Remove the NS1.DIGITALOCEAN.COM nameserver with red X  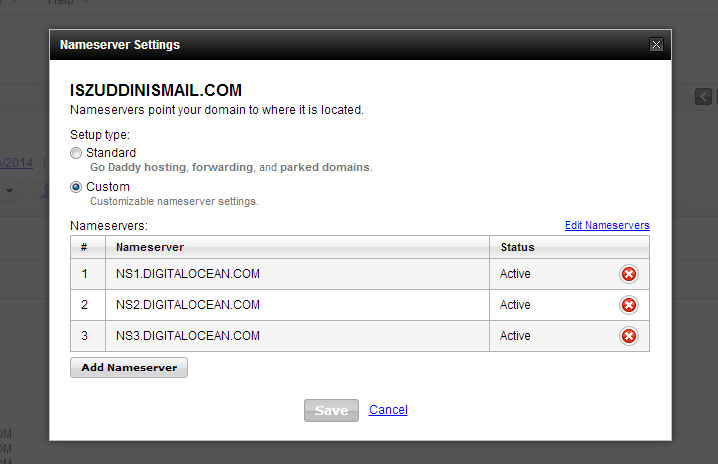629,274
